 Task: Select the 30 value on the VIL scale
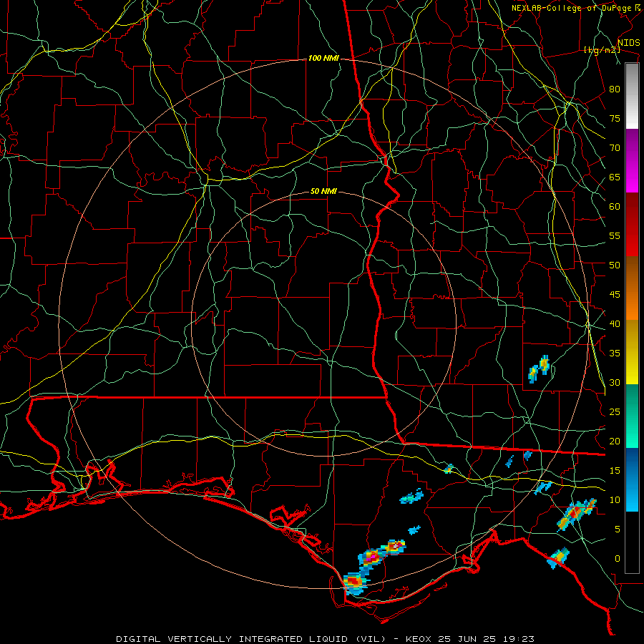coord(615,383)
